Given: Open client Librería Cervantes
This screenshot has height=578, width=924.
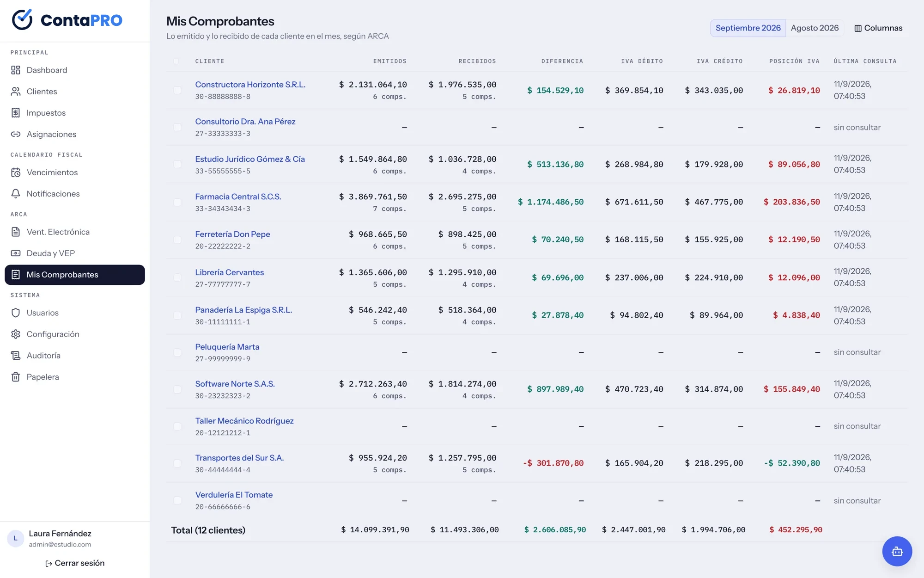Looking at the screenshot, I should click(229, 272).
